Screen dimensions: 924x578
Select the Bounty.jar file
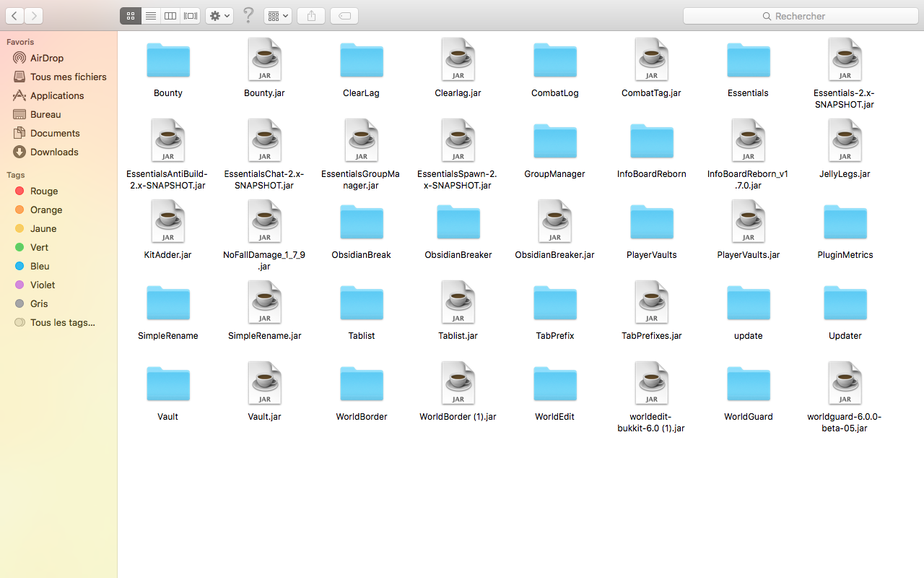point(265,59)
